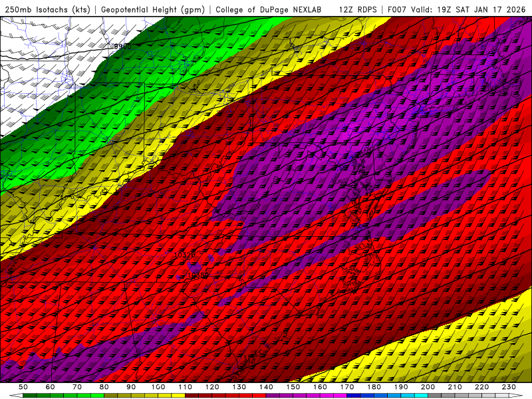The width and height of the screenshot is (532, 399).
Task: Click the "250mb Isotachs (kts)" title text
Action: click(47, 9)
